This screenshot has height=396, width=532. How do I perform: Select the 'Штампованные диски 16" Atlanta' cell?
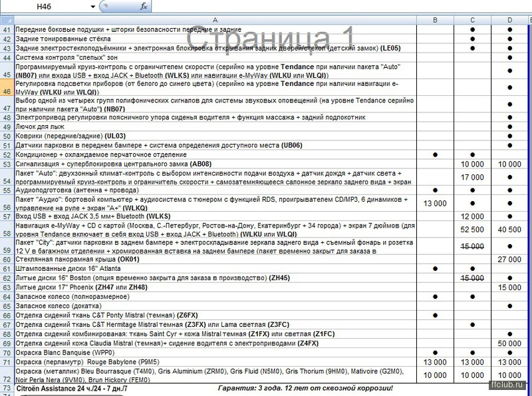(x=215, y=269)
